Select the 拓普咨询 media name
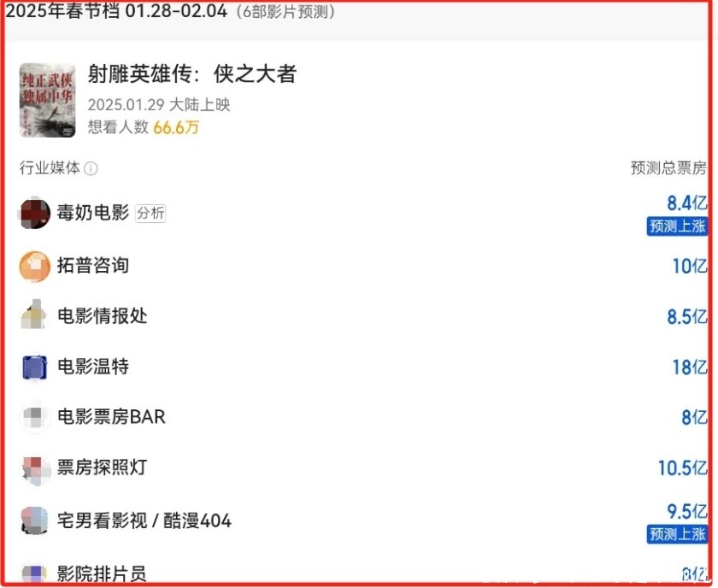The image size is (718, 588). [x=93, y=266]
